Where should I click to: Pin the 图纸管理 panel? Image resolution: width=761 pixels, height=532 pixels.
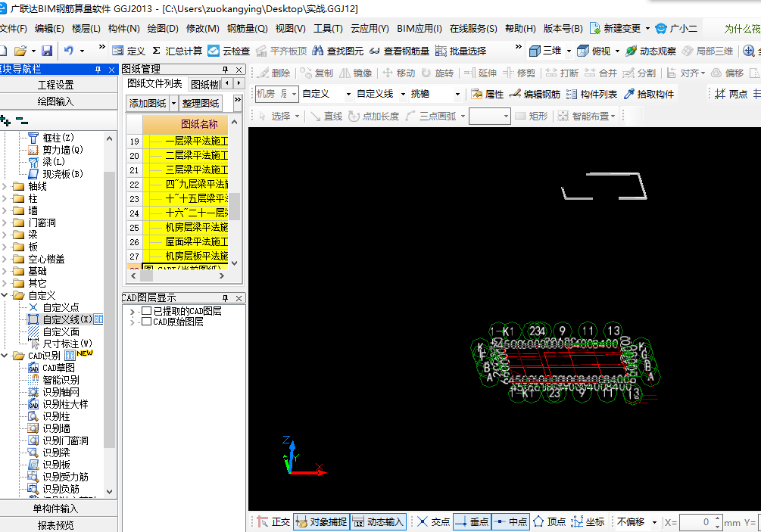click(225, 70)
